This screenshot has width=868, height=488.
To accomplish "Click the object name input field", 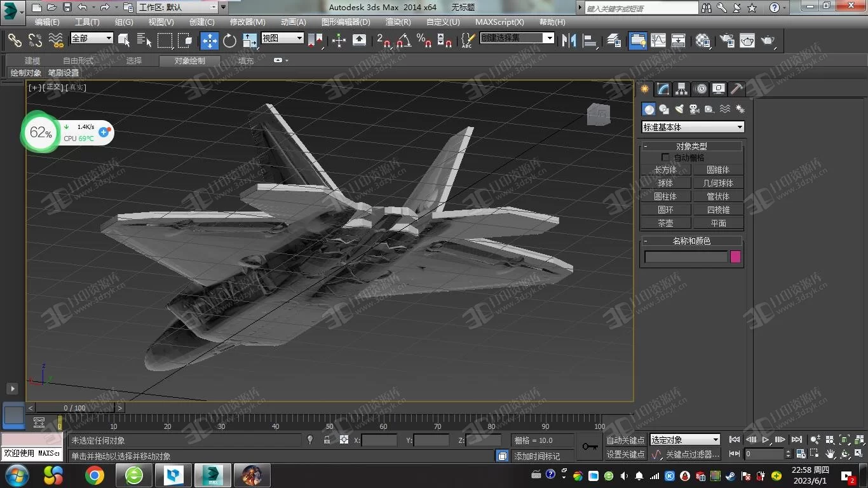I will coord(686,257).
